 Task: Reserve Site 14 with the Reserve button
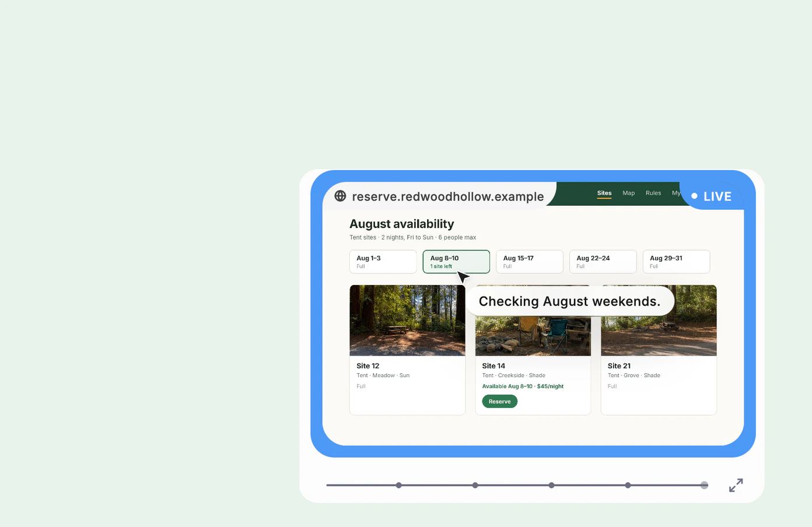tap(500, 402)
